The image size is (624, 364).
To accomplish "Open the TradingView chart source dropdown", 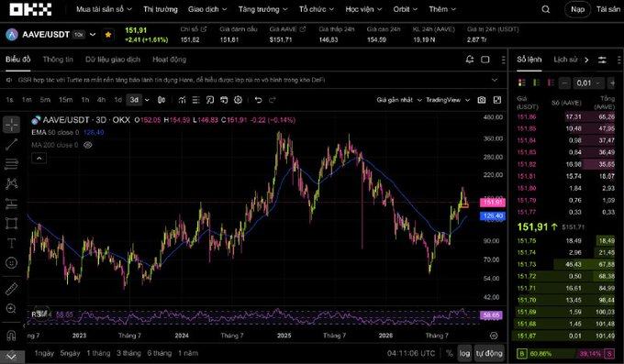I will pyautogui.click(x=448, y=100).
